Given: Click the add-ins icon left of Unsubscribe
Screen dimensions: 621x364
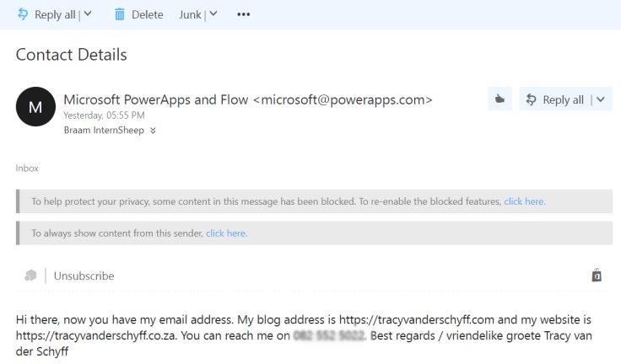Looking at the screenshot, I should pos(30,276).
